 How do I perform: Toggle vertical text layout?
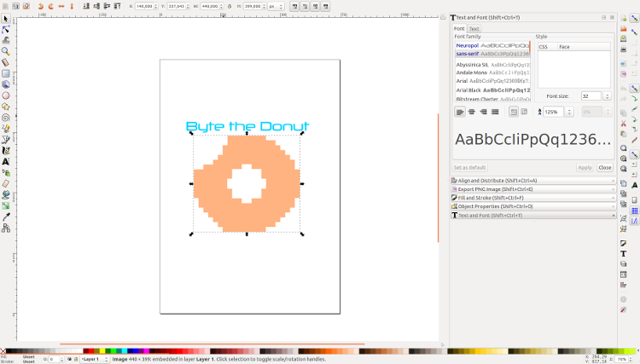click(524, 112)
